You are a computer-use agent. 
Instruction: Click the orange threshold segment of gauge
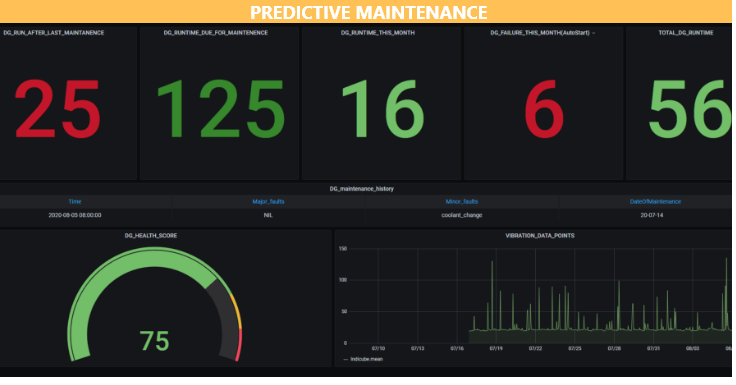[237, 311]
